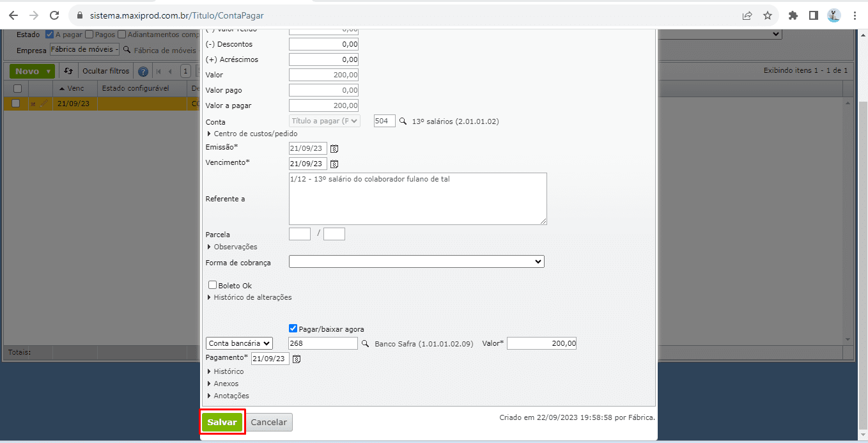This screenshot has width=868, height=443.
Task: Click the Referente a text area
Action: (418, 199)
